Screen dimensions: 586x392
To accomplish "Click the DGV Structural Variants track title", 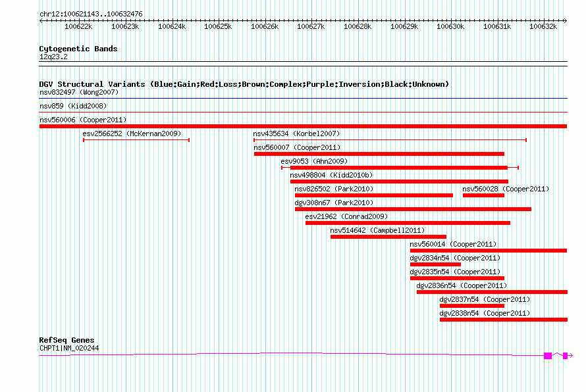I will click(244, 84).
